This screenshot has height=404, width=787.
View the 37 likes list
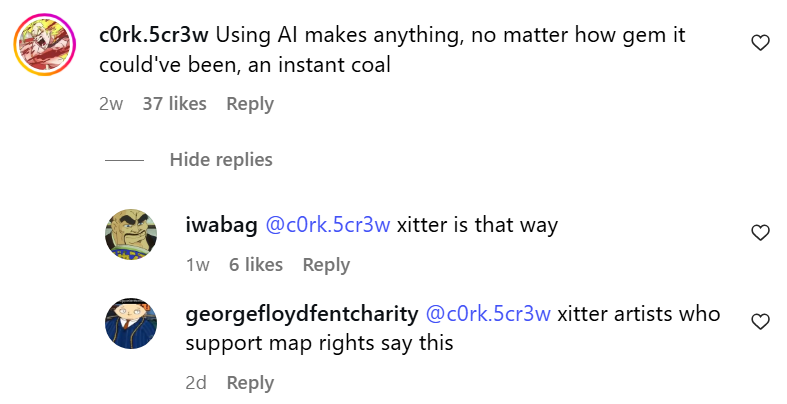pyautogui.click(x=174, y=104)
